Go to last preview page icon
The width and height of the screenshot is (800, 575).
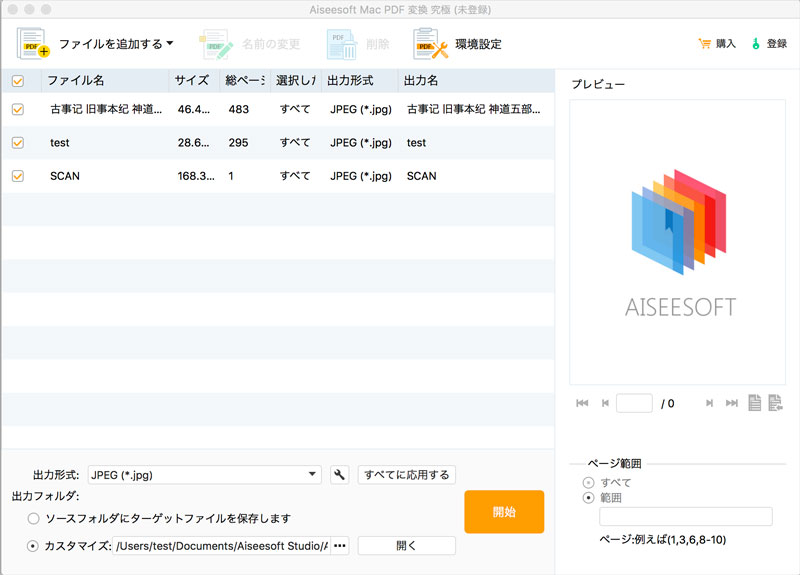pyautogui.click(x=732, y=403)
